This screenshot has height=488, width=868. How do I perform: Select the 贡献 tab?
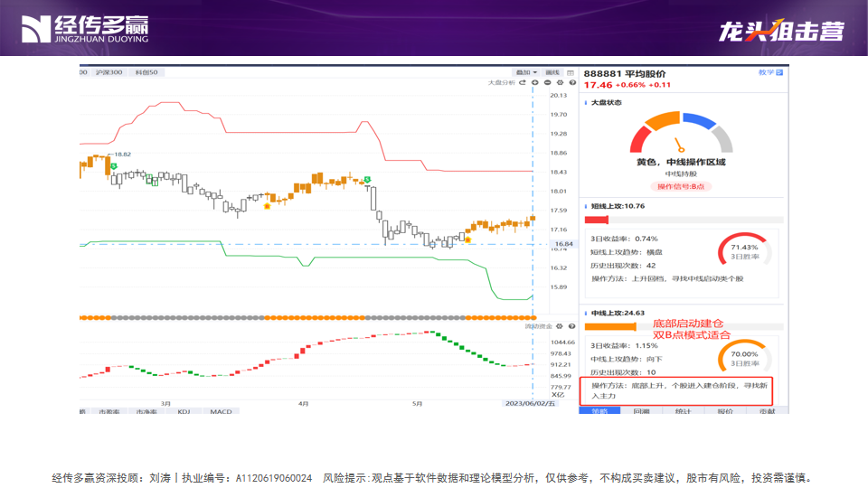tap(768, 411)
